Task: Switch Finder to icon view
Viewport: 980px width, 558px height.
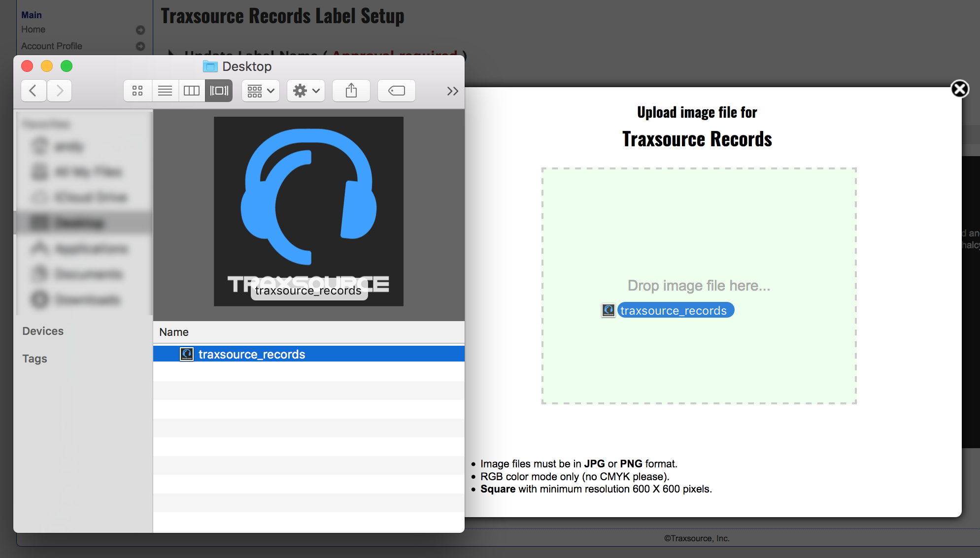Action: point(137,91)
